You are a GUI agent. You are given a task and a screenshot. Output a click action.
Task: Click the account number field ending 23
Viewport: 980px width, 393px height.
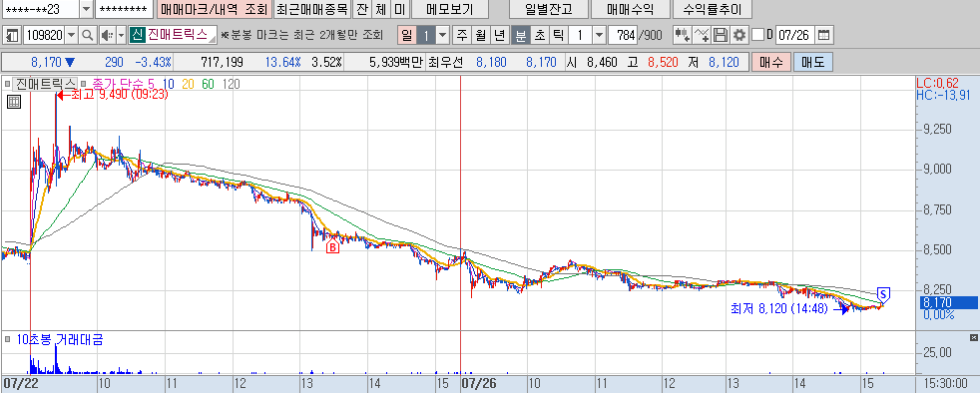click(41, 9)
